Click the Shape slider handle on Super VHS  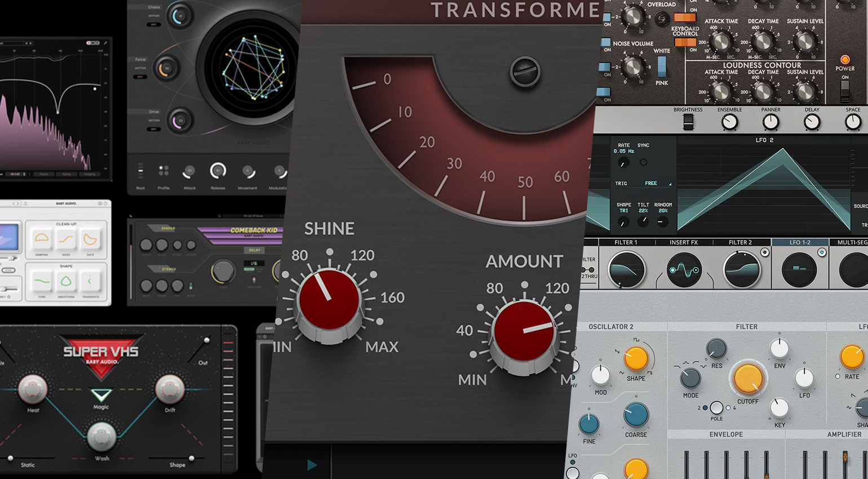[192, 458]
